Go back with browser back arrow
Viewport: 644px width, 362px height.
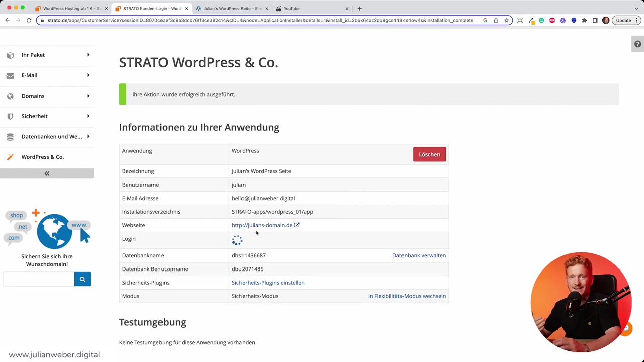7,20
